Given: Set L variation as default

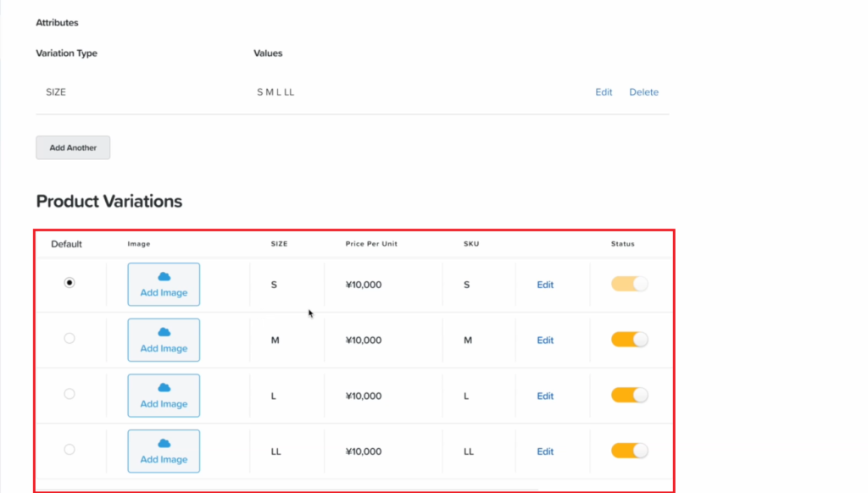Looking at the screenshot, I should (70, 394).
